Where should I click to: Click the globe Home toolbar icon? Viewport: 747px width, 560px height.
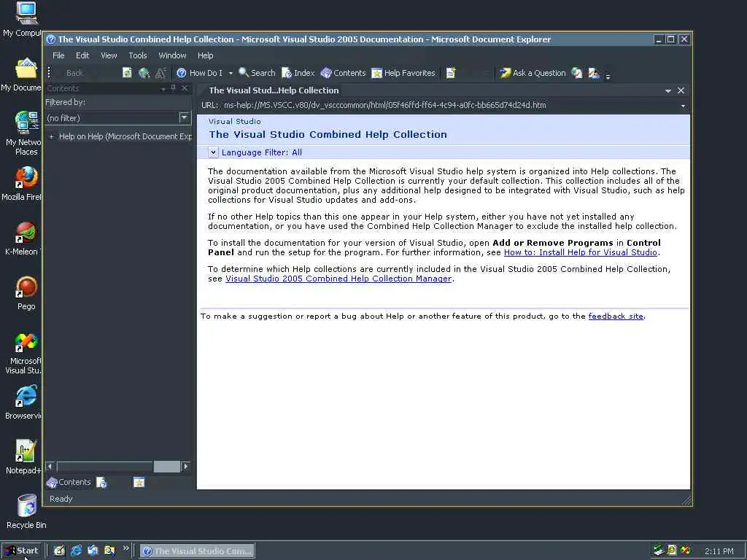(144, 73)
